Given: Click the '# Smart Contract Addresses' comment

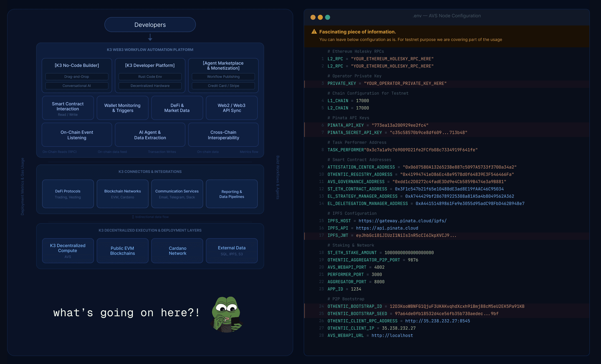Looking at the screenshot, I should click(359, 160).
